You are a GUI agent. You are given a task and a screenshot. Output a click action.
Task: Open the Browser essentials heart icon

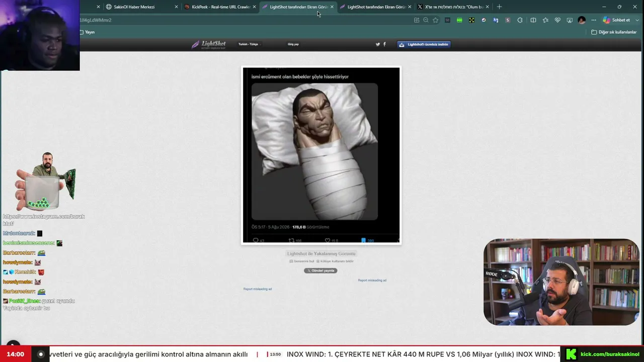[557, 20]
